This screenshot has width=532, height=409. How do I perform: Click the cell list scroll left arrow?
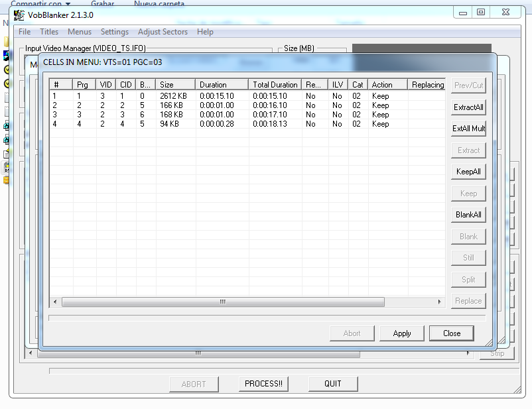pyautogui.click(x=55, y=302)
